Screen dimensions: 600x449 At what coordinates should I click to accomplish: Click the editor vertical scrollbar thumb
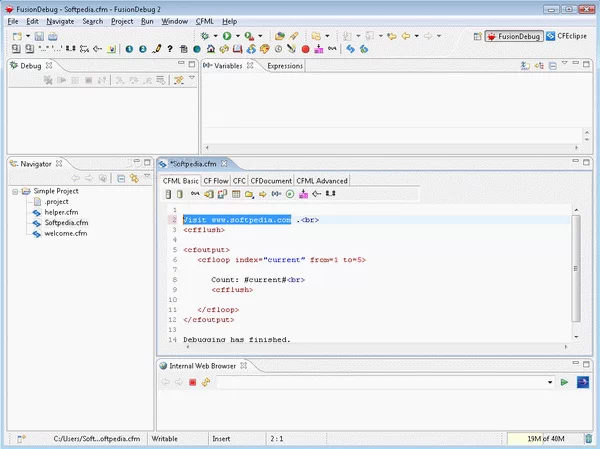coord(576,268)
